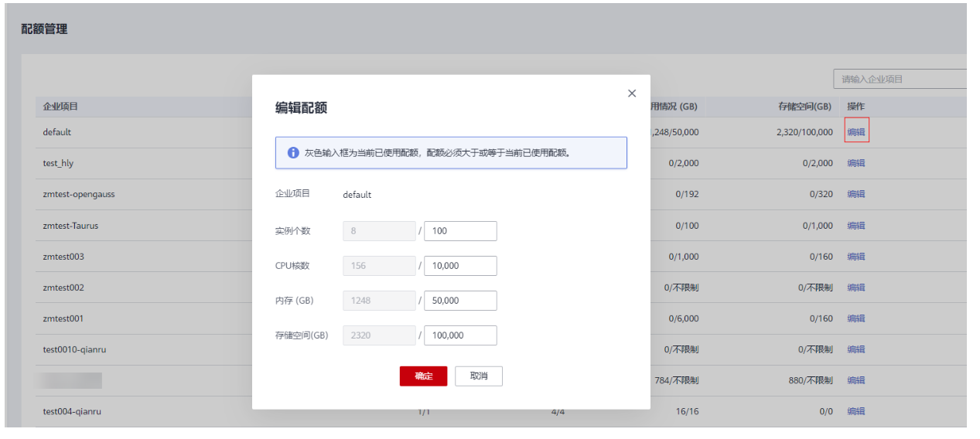Screen dimensions: 980x439
Task: Click the greyed used-instances field showing 8
Action: pyautogui.click(x=379, y=231)
